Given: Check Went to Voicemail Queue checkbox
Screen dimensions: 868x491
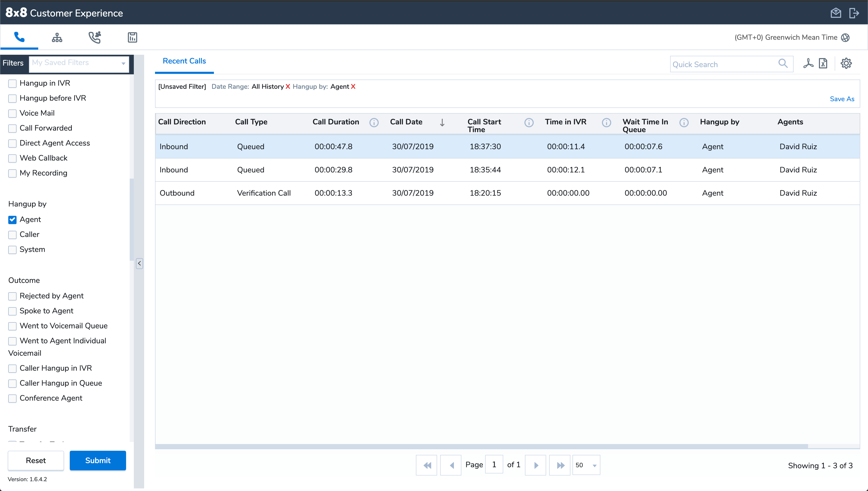Looking at the screenshot, I should pyautogui.click(x=12, y=326).
